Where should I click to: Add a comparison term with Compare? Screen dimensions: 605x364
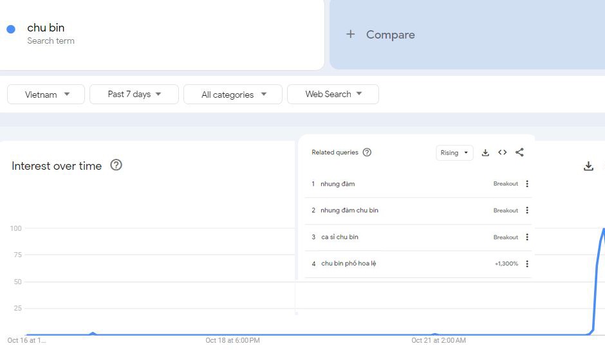381,35
